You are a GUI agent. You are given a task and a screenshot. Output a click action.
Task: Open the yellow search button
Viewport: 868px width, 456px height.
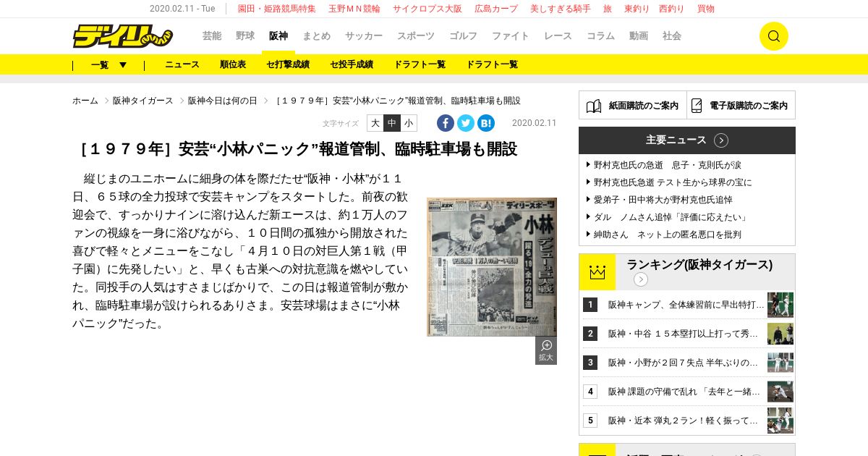pyautogui.click(x=773, y=36)
